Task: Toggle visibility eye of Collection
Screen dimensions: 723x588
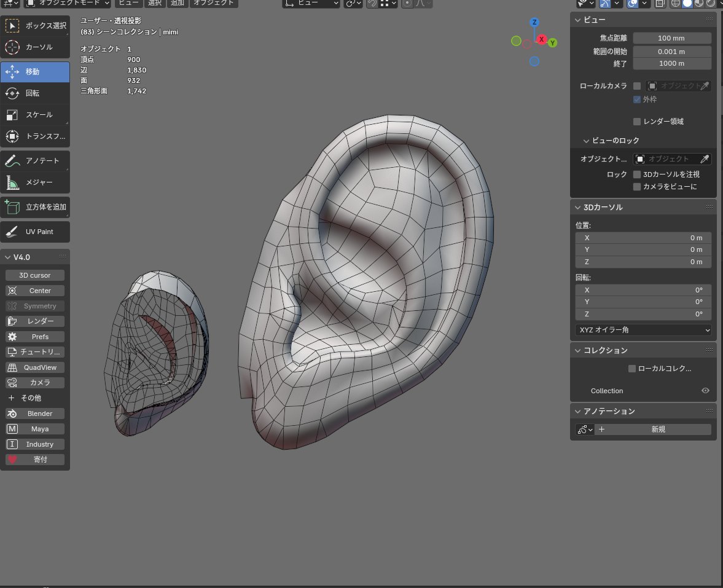Action: (705, 391)
